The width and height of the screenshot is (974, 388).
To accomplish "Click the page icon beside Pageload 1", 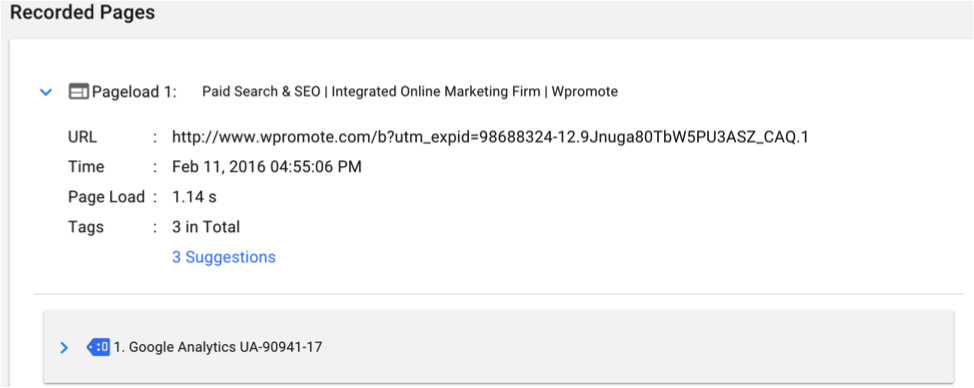I will (x=78, y=92).
